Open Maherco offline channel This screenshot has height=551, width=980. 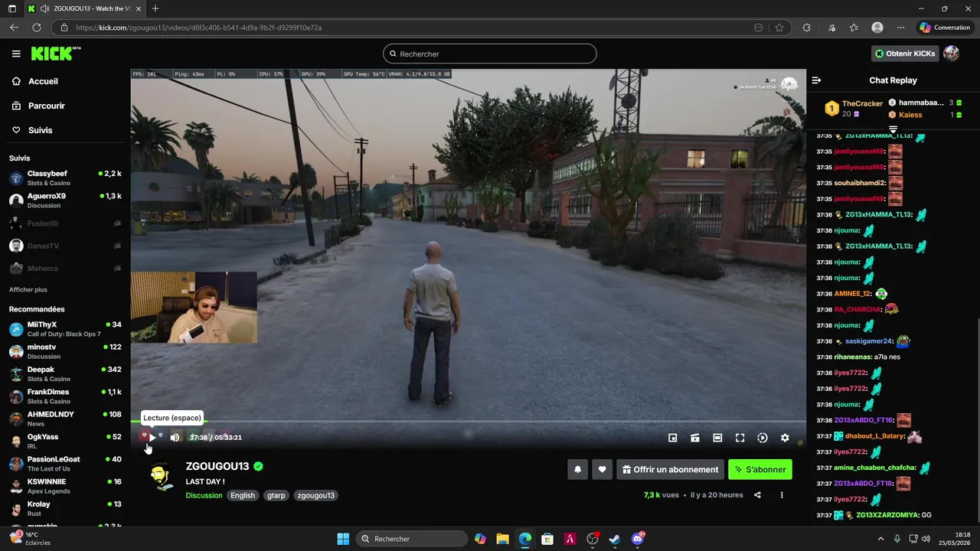click(x=65, y=268)
